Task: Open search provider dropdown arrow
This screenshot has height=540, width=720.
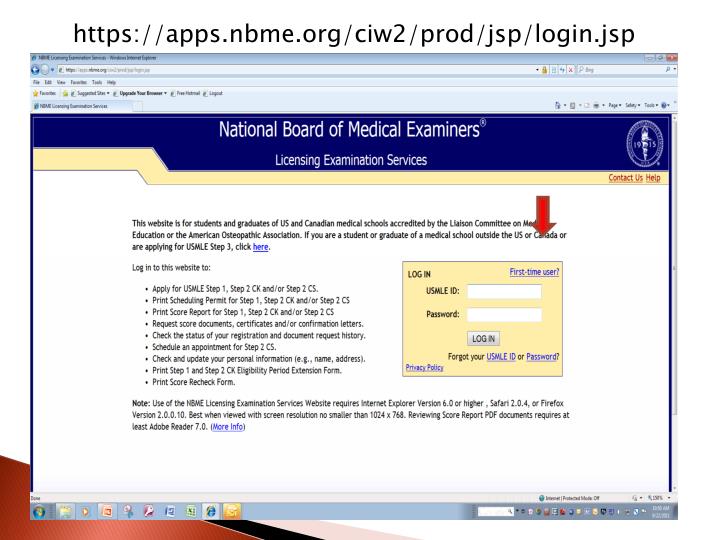Action: [675, 70]
